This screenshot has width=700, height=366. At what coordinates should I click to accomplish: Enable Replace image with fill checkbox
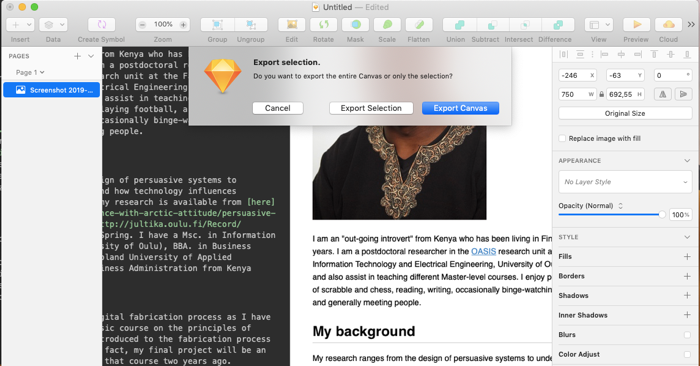click(x=562, y=138)
